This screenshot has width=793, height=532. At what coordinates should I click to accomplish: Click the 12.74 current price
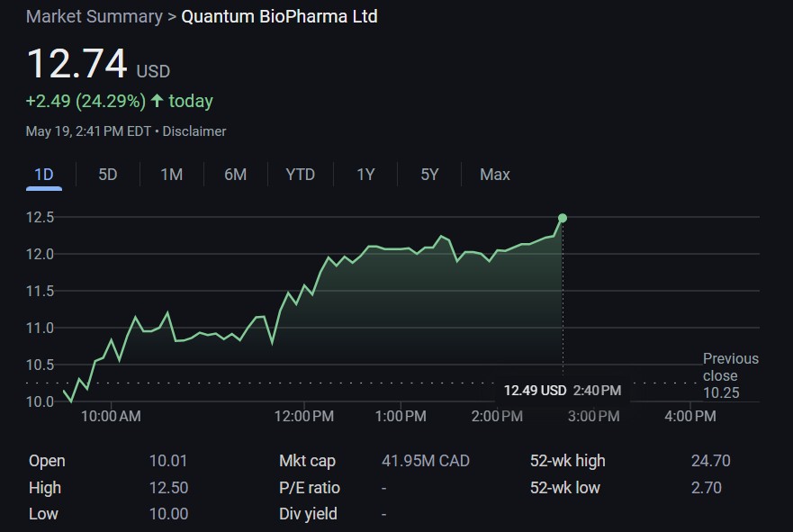(x=77, y=65)
